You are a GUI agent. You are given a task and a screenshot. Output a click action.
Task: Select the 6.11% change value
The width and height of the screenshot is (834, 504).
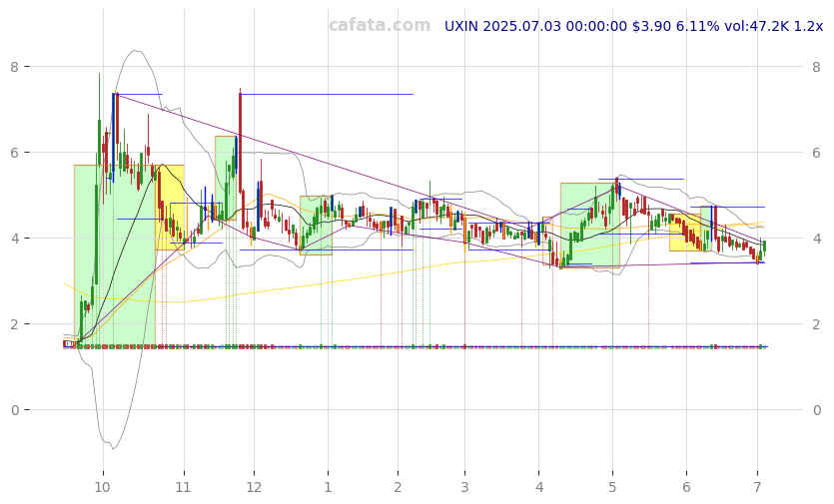click(697, 26)
